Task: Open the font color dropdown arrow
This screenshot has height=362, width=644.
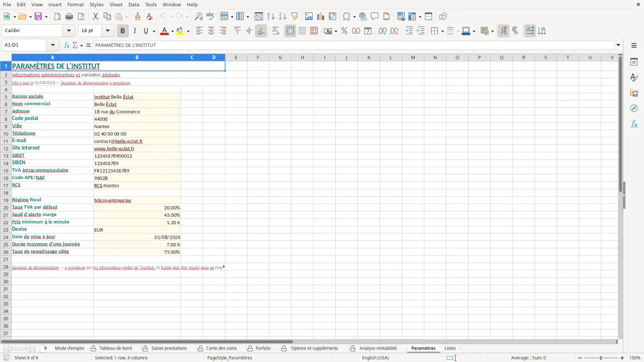Action: click(x=172, y=31)
